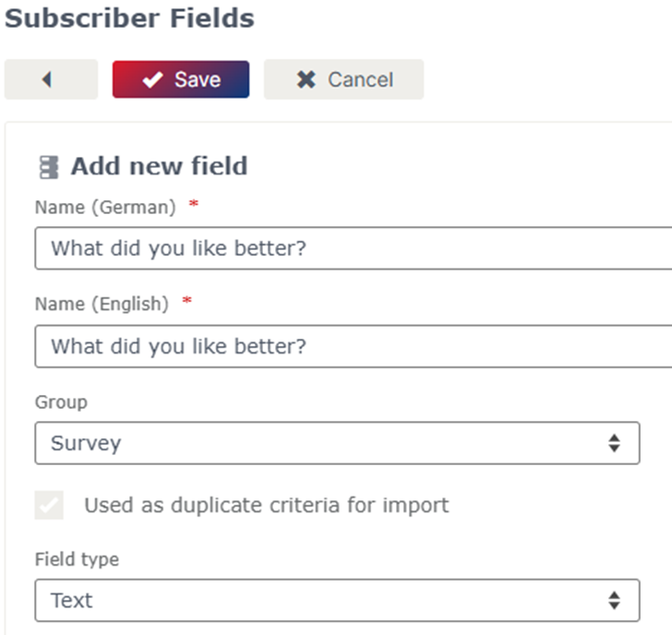Click the Name (English) field label
Image resolution: width=672 pixels, height=635 pixels.
click(x=102, y=305)
